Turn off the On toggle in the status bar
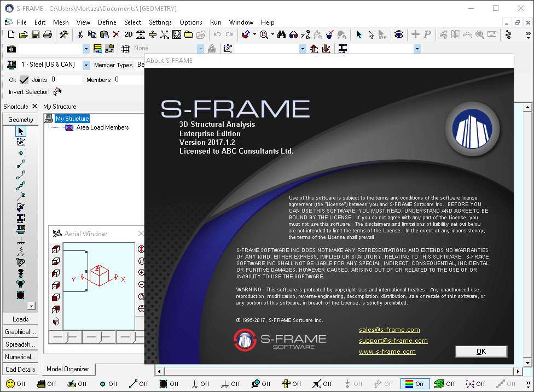The width and height of the screenshot is (534, 392). coord(415,383)
